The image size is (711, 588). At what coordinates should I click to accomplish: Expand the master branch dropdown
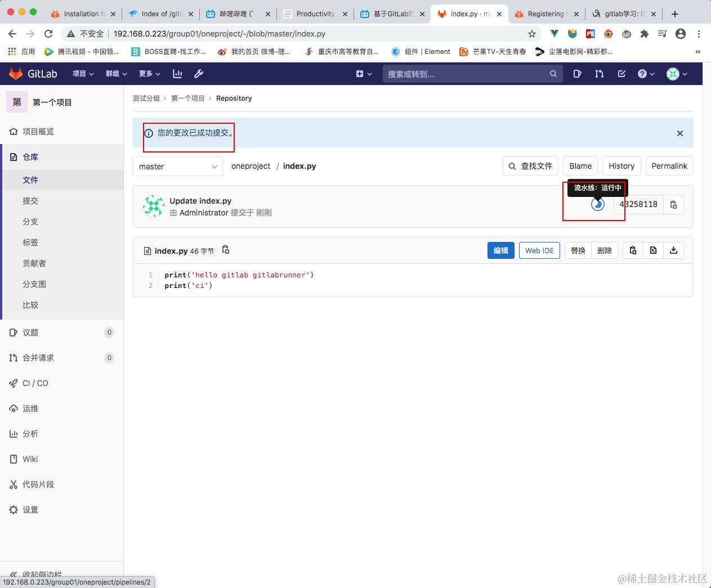177,167
